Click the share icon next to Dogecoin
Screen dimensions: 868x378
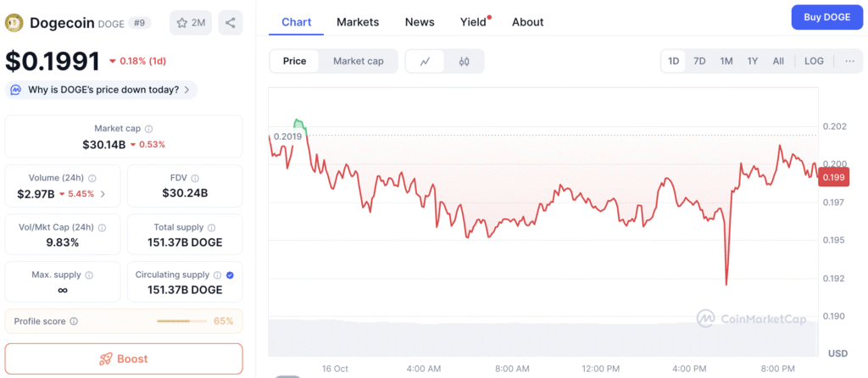(x=230, y=23)
